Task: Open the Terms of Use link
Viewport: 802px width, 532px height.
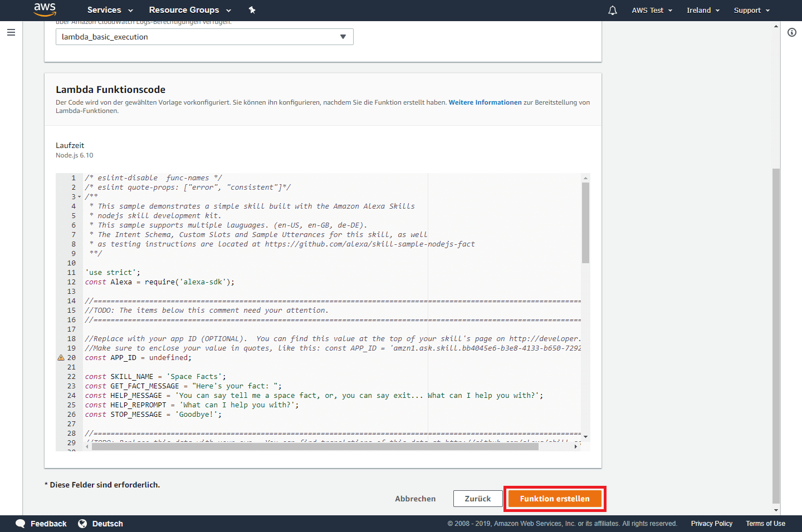Action: (766, 524)
